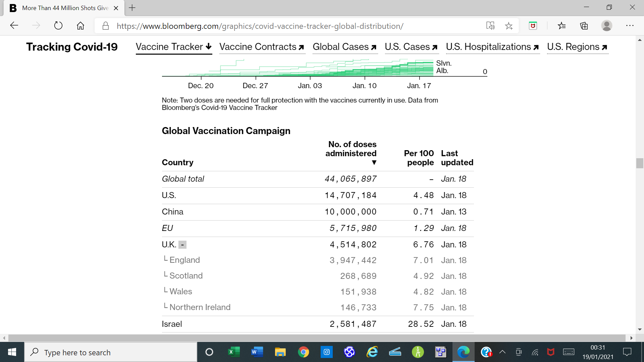Show hidden system tray icons chevron

tap(502, 352)
